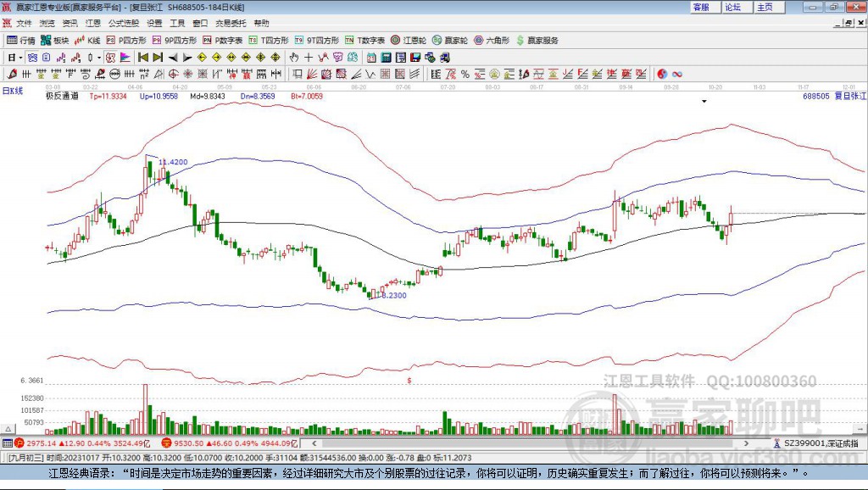This screenshot has height=490, width=868.
Task: Open the P数字表 tool
Action: (222, 41)
